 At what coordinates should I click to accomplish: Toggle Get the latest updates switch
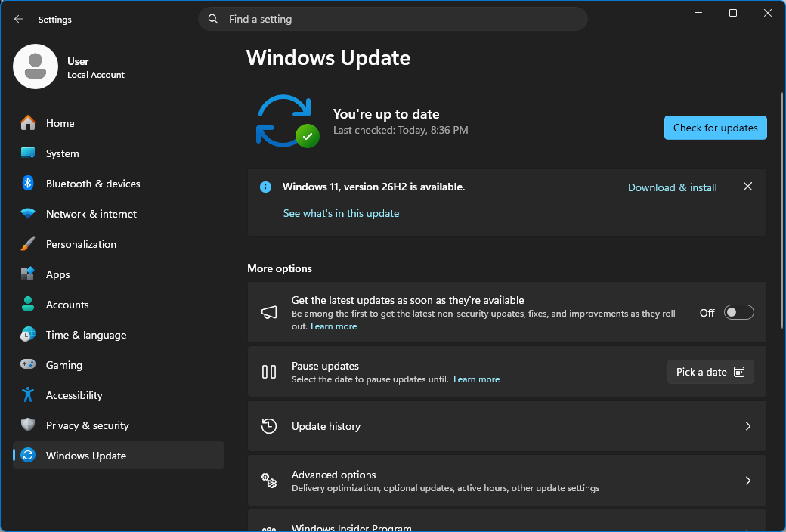(x=739, y=312)
